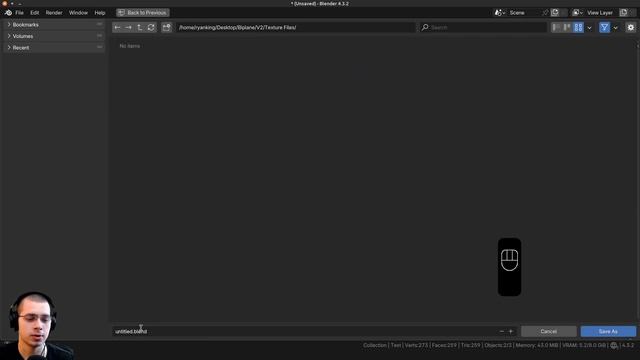Viewport: 640px width, 360px height.
Task: Click the VRAM status entry
Action: tap(584, 345)
